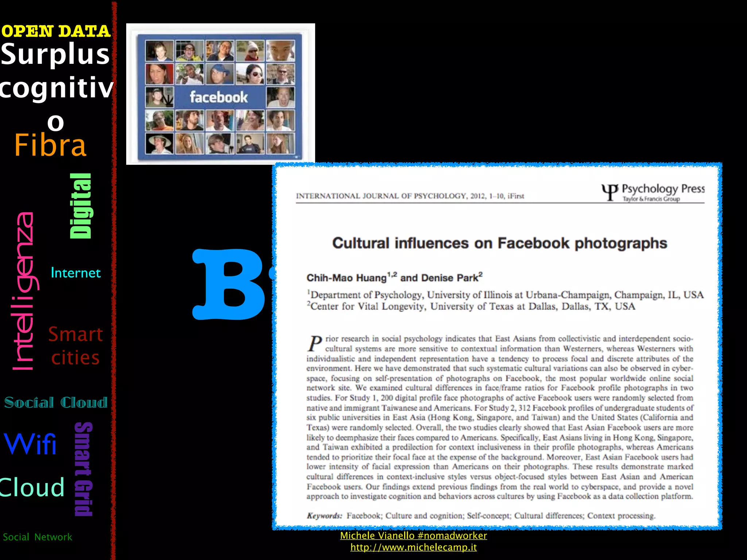Click the author names Chih-Mao Huang line

coord(394,278)
